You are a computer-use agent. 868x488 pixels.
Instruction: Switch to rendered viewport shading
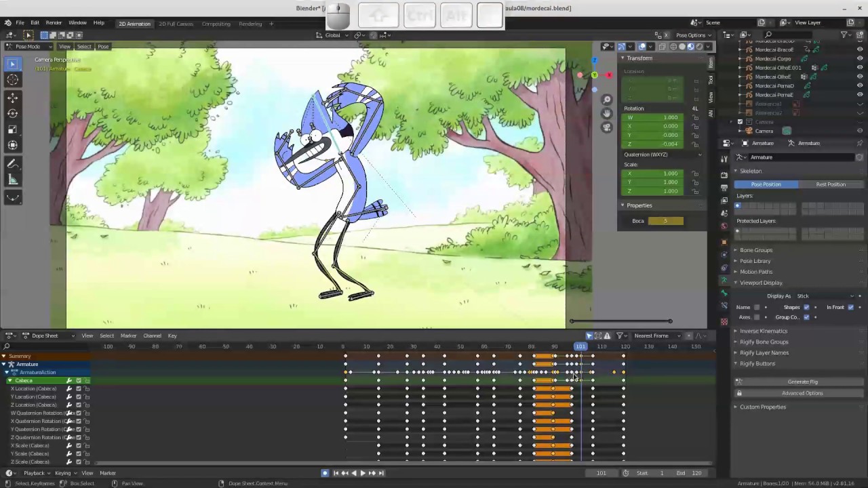point(699,47)
